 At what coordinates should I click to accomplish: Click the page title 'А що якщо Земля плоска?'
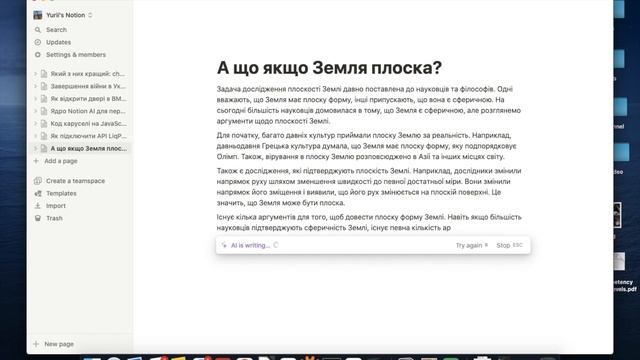pos(329,68)
